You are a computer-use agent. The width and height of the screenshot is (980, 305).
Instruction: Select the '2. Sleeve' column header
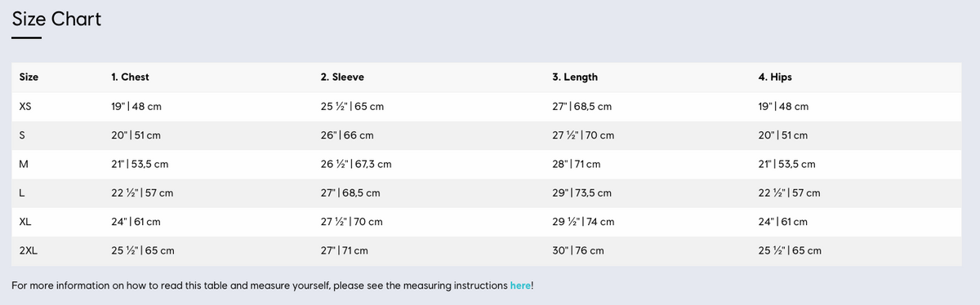tap(342, 77)
